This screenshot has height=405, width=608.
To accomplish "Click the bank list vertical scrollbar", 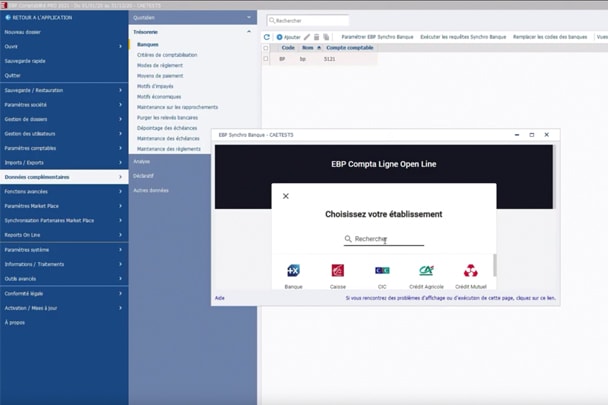I will (x=494, y=265).
